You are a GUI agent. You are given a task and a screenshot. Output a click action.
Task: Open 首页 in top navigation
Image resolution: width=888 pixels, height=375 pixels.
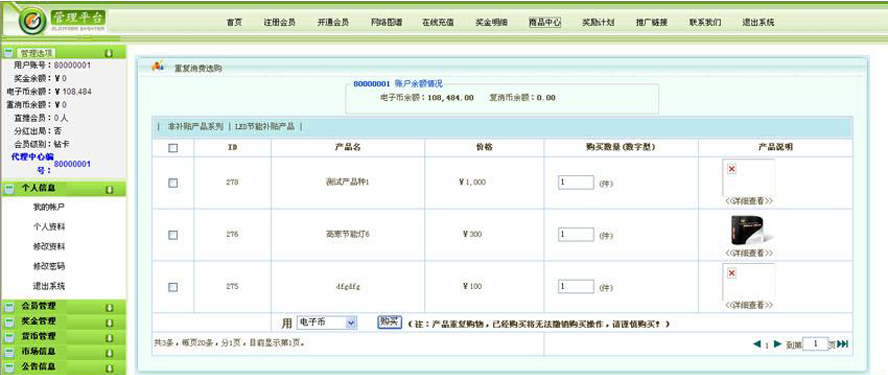234,23
